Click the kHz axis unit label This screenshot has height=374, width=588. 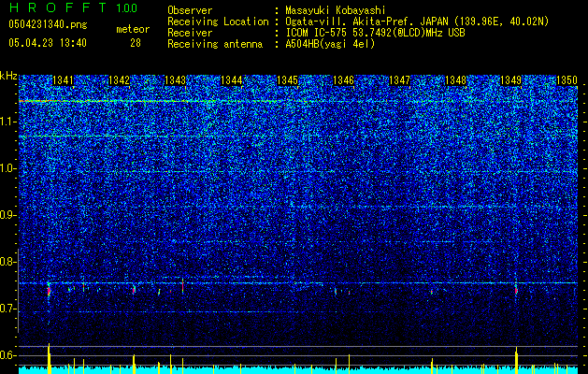coord(8,76)
